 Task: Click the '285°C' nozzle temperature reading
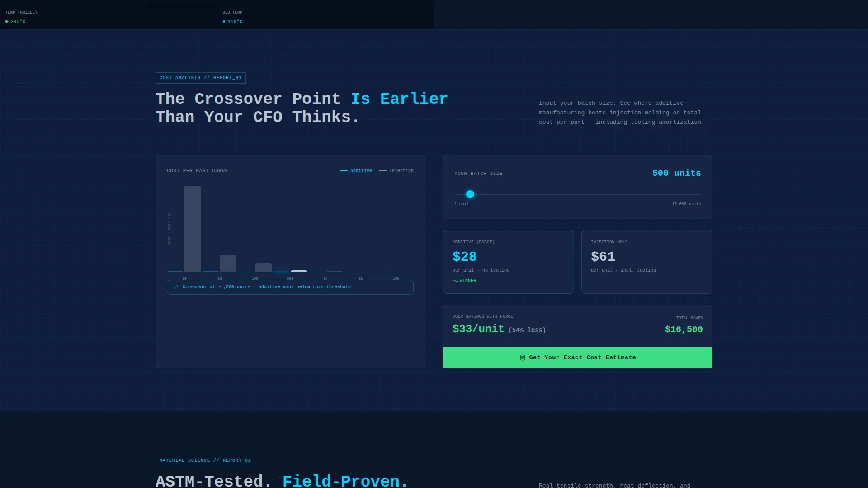pyautogui.click(x=18, y=22)
